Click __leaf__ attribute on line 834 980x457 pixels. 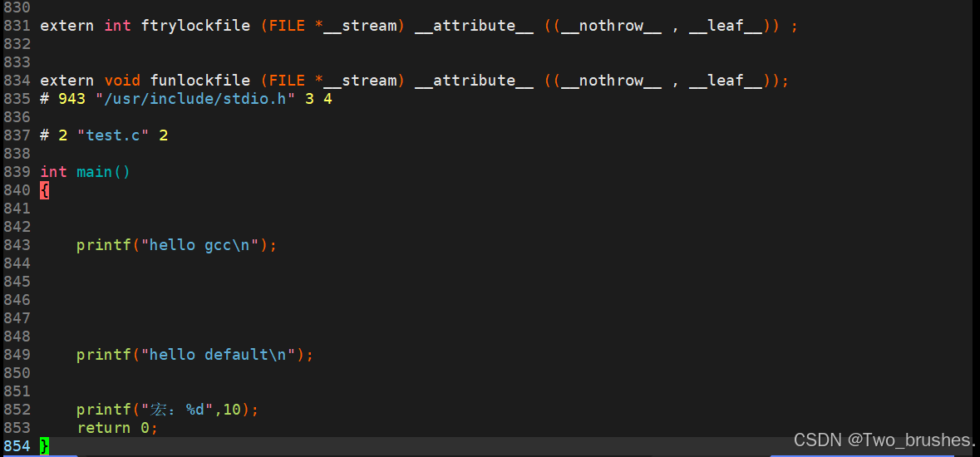click(725, 81)
